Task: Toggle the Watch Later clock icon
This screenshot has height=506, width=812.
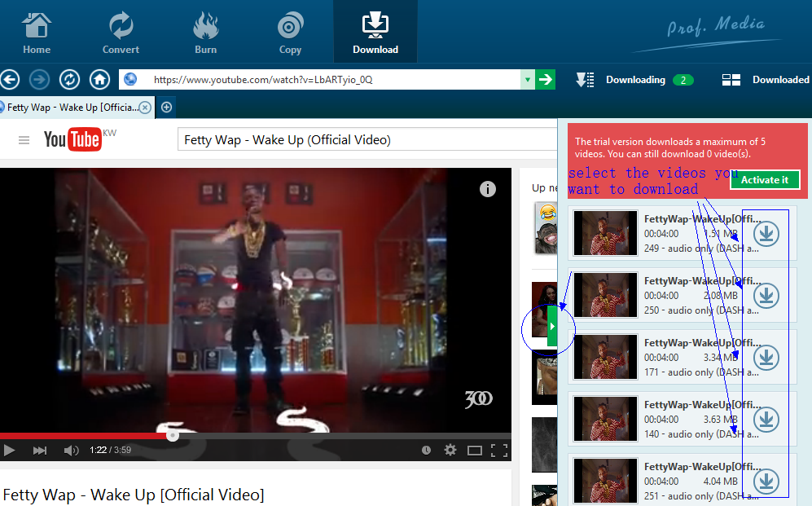Action: pos(426,450)
